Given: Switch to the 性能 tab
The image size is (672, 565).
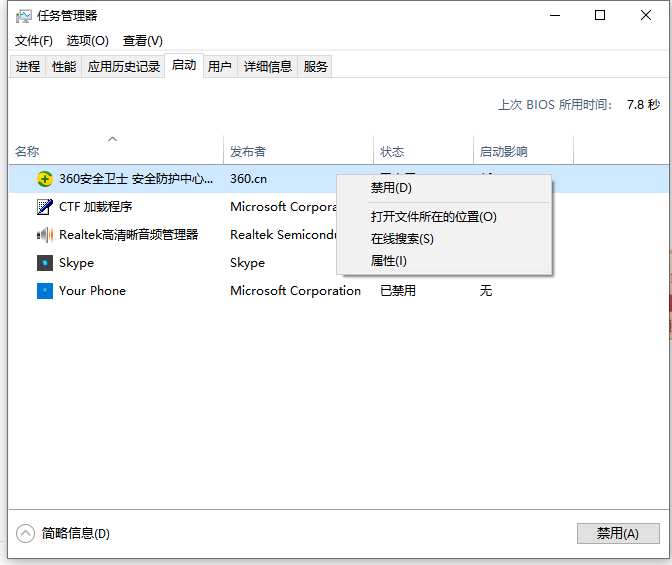Looking at the screenshot, I should (64, 67).
